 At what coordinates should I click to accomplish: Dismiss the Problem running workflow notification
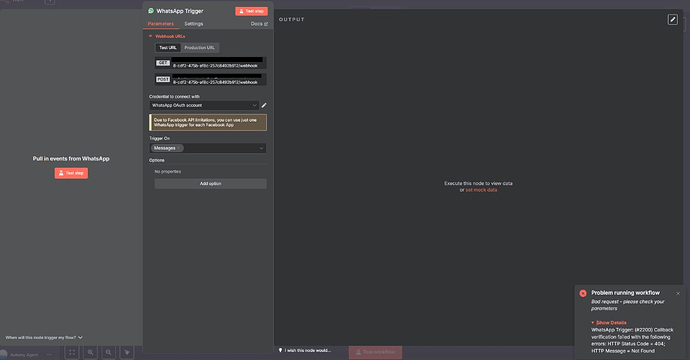click(678, 294)
